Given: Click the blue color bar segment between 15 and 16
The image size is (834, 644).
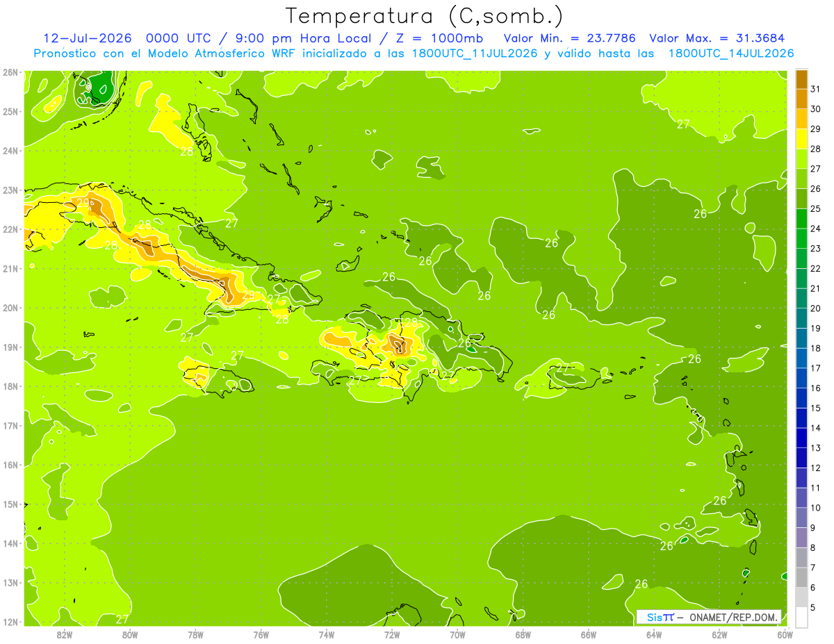Looking at the screenshot, I should pos(801,398).
